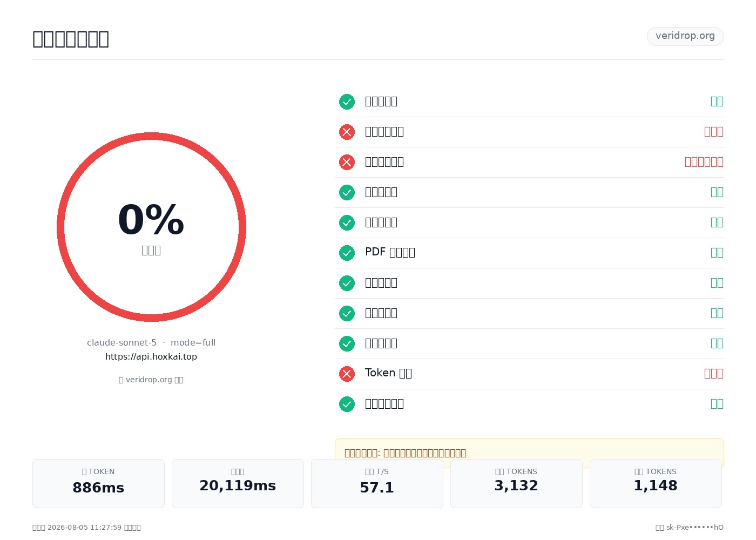Click the green check icon beside PDF
The image size is (756, 540).
pyautogui.click(x=347, y=253)
